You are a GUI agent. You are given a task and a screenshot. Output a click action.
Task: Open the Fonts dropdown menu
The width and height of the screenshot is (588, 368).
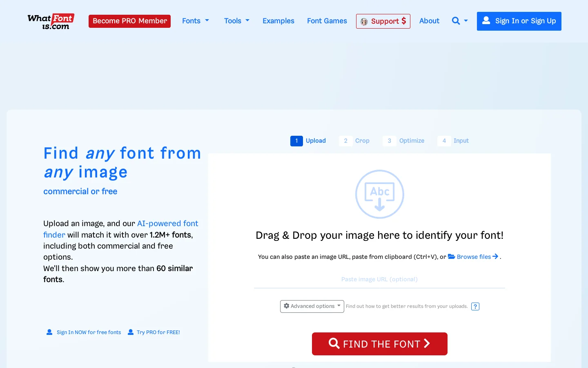(x=196, y=21)
